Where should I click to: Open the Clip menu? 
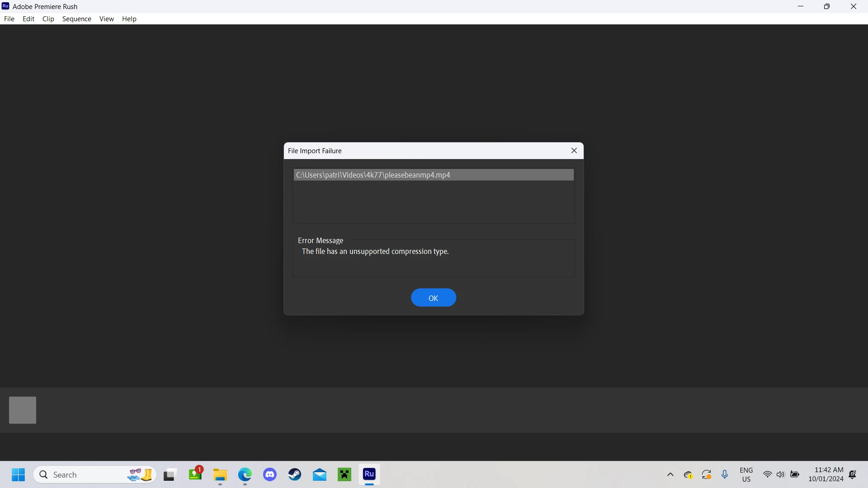pos(48,19)
